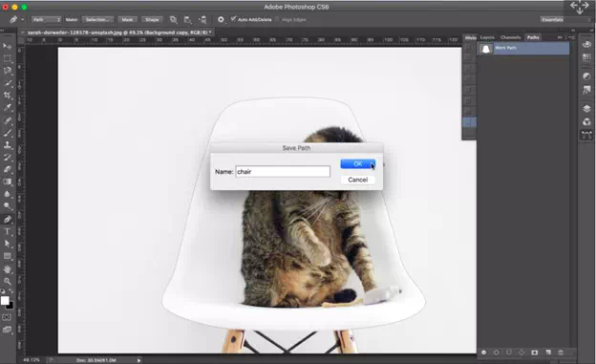This screenshot has height=364, width=596.
Task: Select the Crop tool
Action: tap(8, 96)
